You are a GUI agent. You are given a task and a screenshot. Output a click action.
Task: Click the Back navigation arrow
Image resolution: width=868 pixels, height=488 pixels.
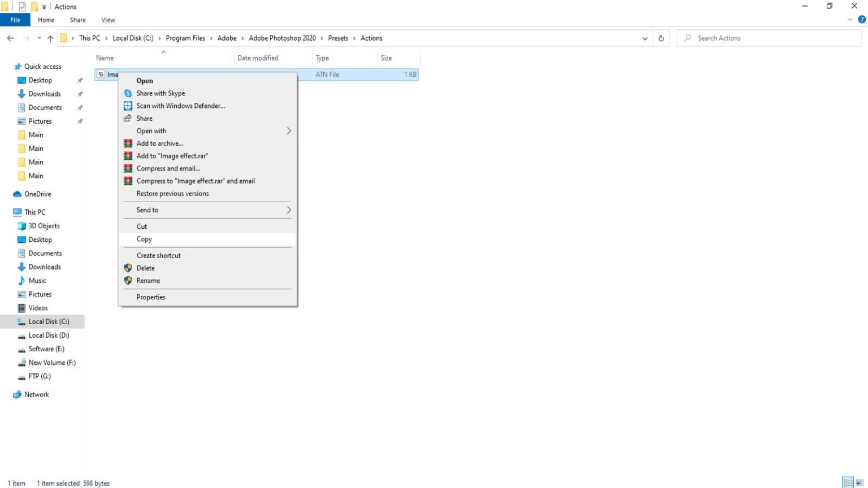10,38
